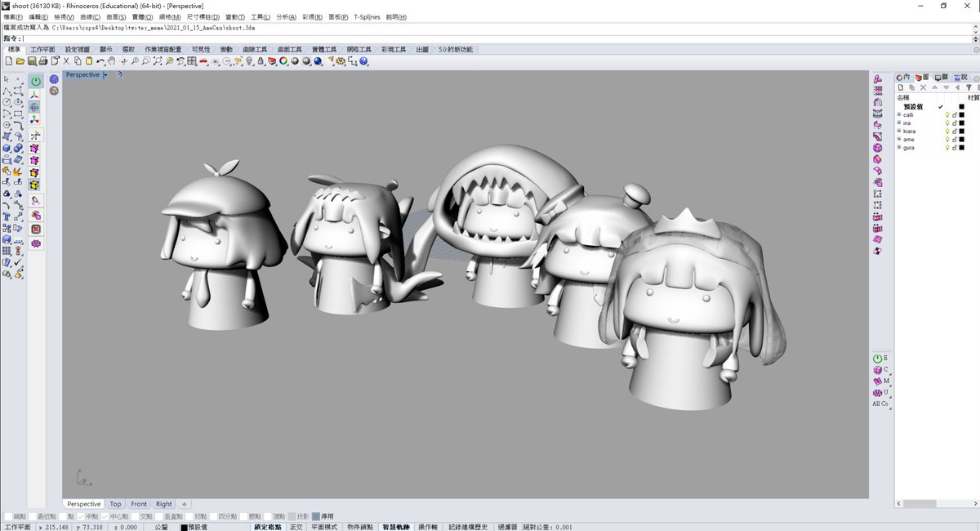
Task: Toggle visibility bulb of gura layer
Action: (x=947, y=148)
